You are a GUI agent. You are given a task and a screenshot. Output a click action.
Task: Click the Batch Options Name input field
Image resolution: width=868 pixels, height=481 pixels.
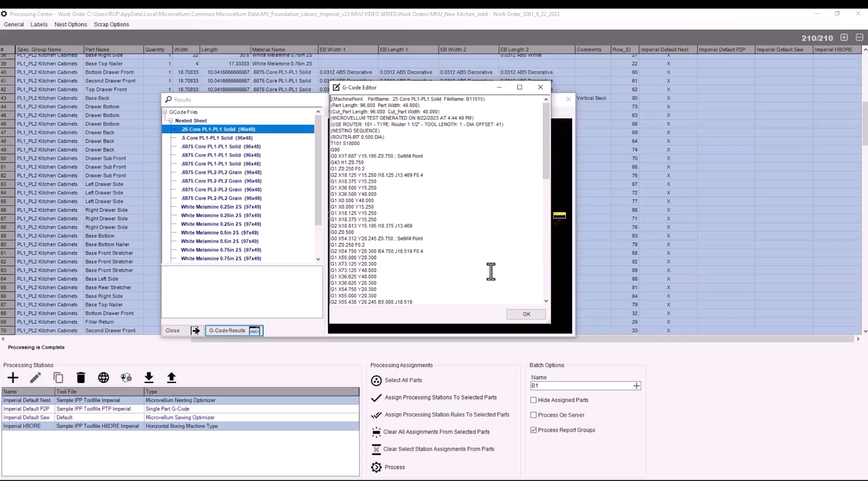[x=581, y=386]
